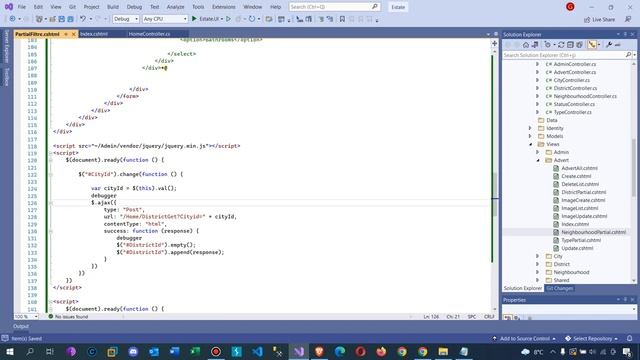Expand the Models folder
The height and width of the screenshot is (360, 640).
pos(530,136)
